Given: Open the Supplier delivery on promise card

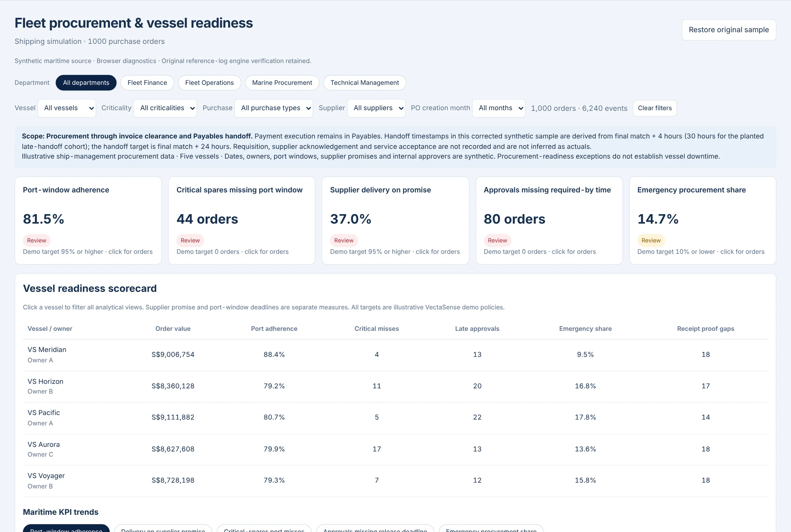Looking at the screenshot, I should point(395,221).
